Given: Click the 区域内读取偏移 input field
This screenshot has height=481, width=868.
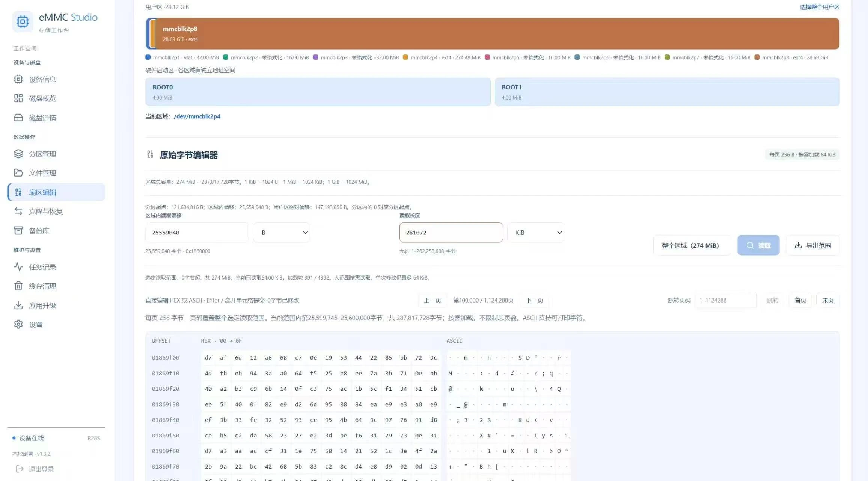Looking at the screenshot, I should pyautogui.click(x=197, y=233).
